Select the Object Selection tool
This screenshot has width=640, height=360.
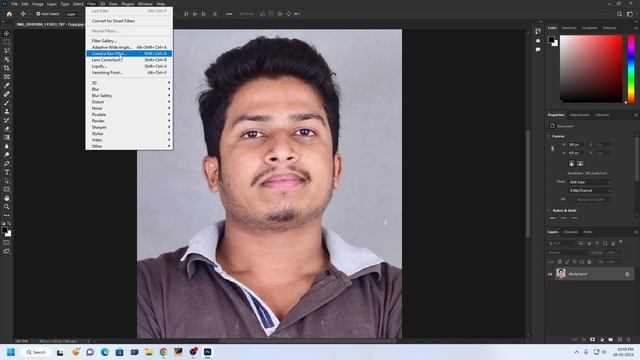coord(7,59)
